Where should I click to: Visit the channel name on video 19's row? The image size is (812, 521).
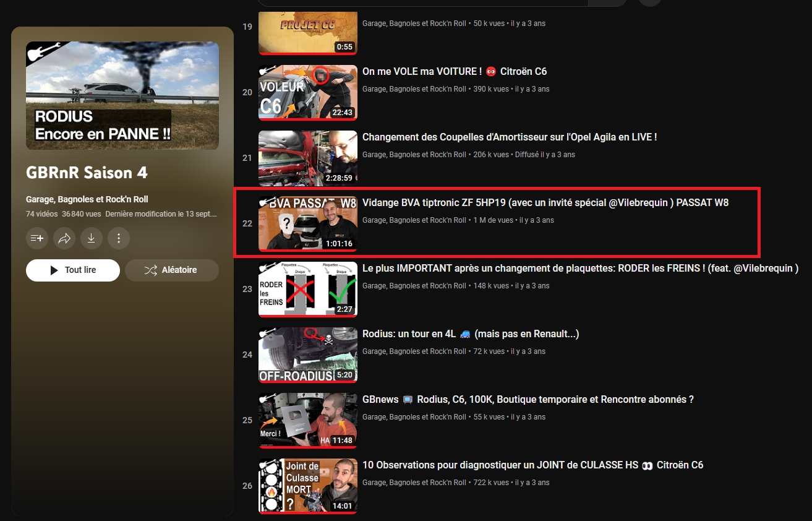414,24
